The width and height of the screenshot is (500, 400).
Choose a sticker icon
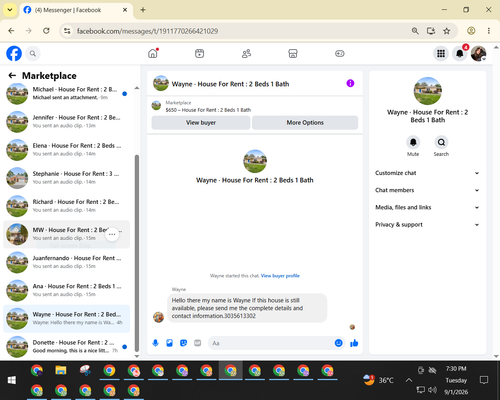[x=183, y=343]
